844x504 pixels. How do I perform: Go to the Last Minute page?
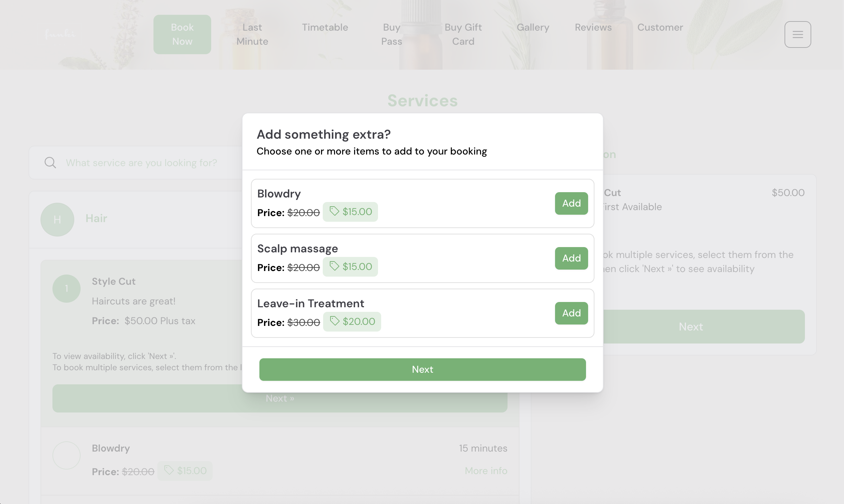pos(252,34)
